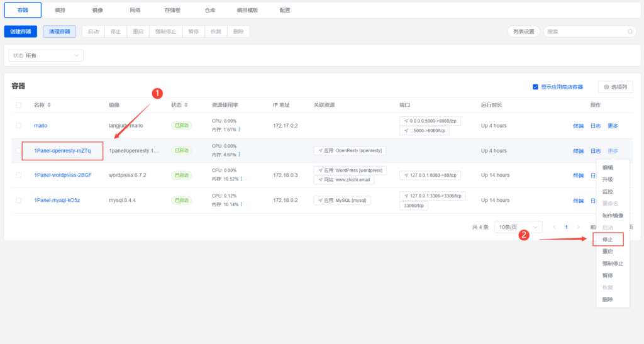644x344 pixels.
Task: Click the three-dot icon beside 内存 10.14%
Action: click(241, 204)
